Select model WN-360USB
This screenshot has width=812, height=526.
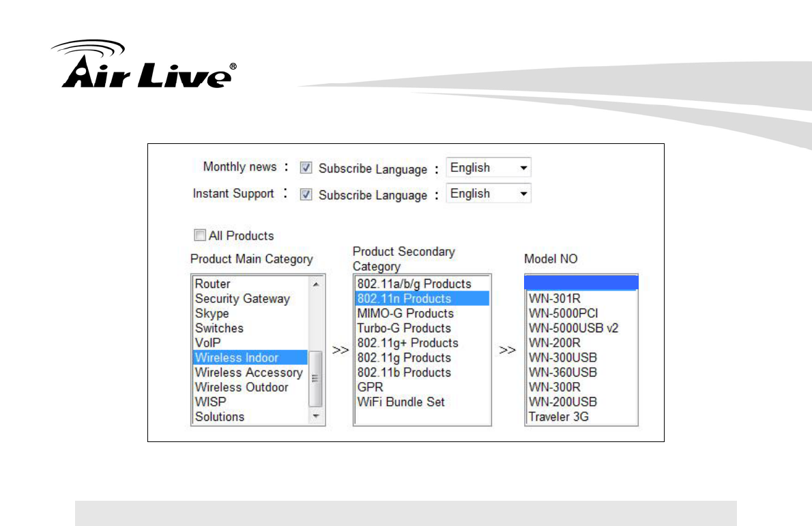click(581, 372)
